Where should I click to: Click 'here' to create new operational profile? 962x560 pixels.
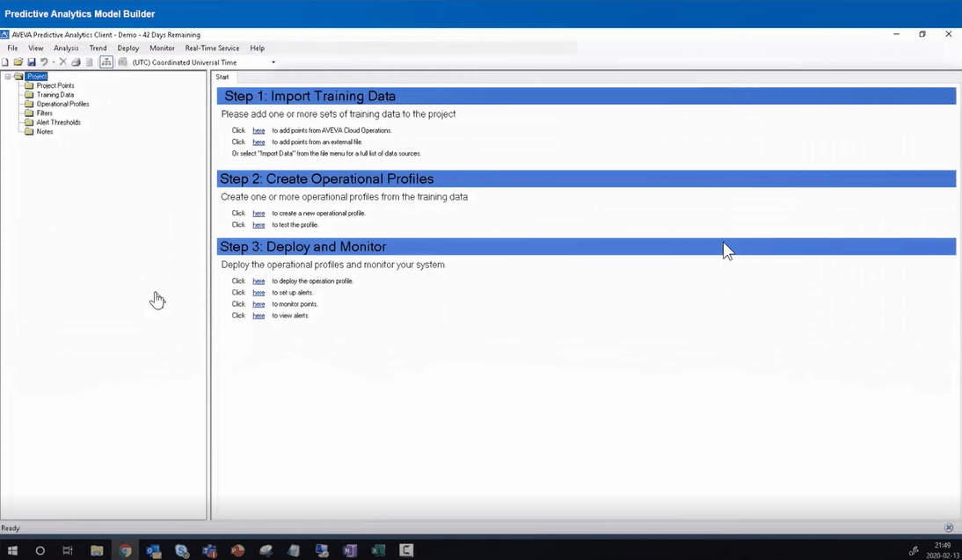pyautogui.click(x=259, y=214)
